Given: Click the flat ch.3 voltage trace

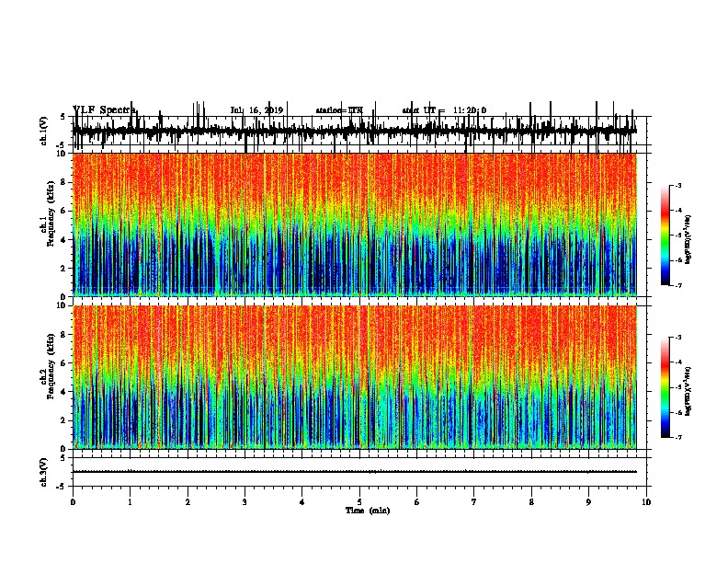Looking at the screenshot, I should (x=355, y=472).
